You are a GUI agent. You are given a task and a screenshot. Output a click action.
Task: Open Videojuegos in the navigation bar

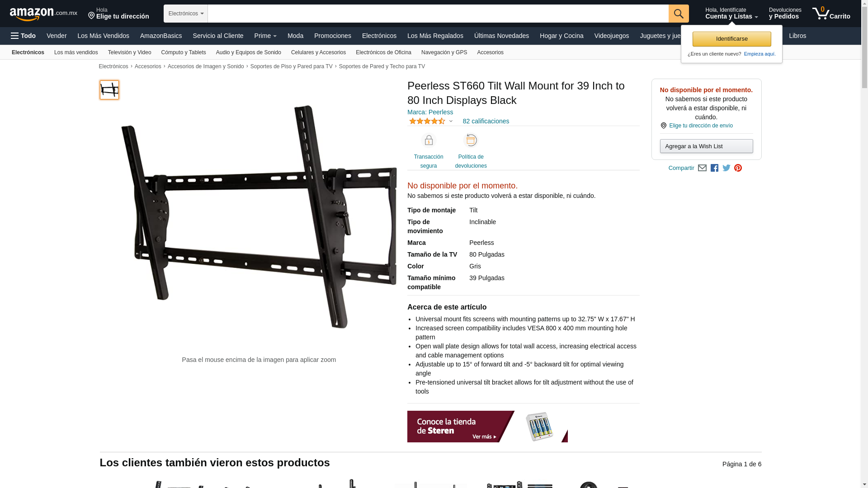coord(611,36)
